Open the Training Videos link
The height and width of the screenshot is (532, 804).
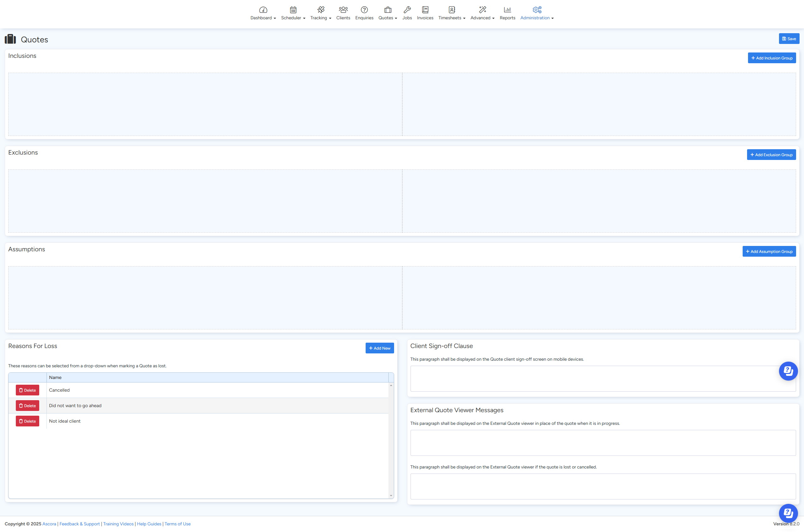pos(118,524)
